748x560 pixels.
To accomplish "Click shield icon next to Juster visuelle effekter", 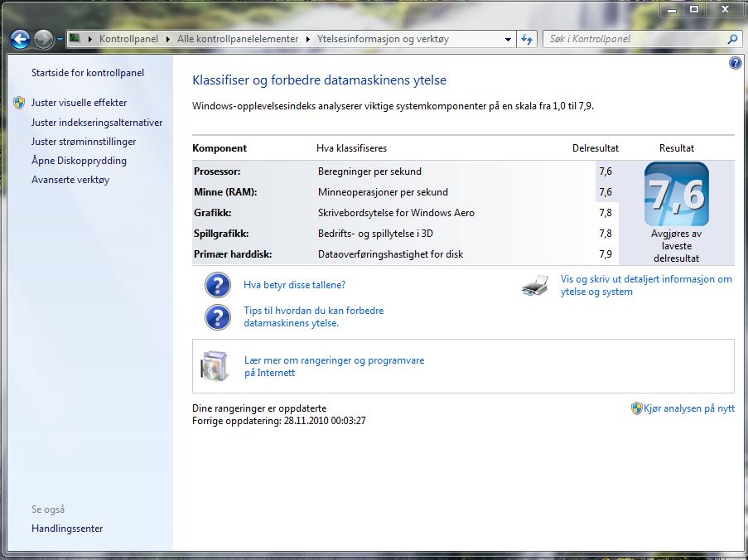I will point(19,103).
